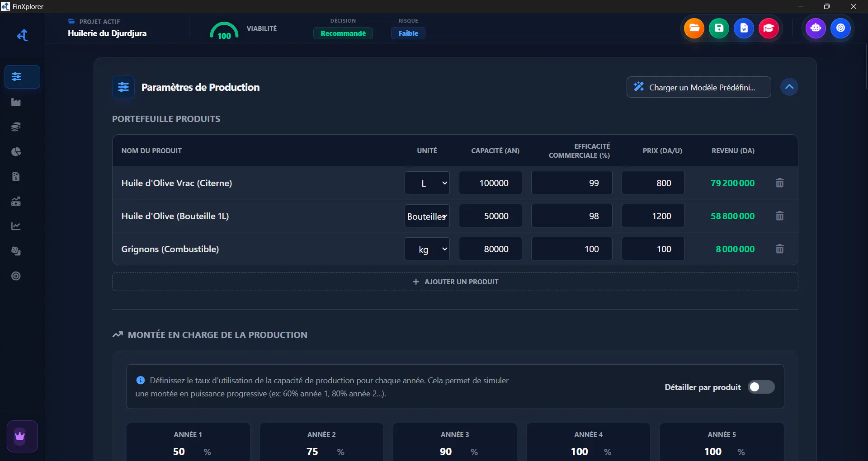Open the line chart sidebar icon
This screenshot has height=461, width=868.
[x=16, y=226]
